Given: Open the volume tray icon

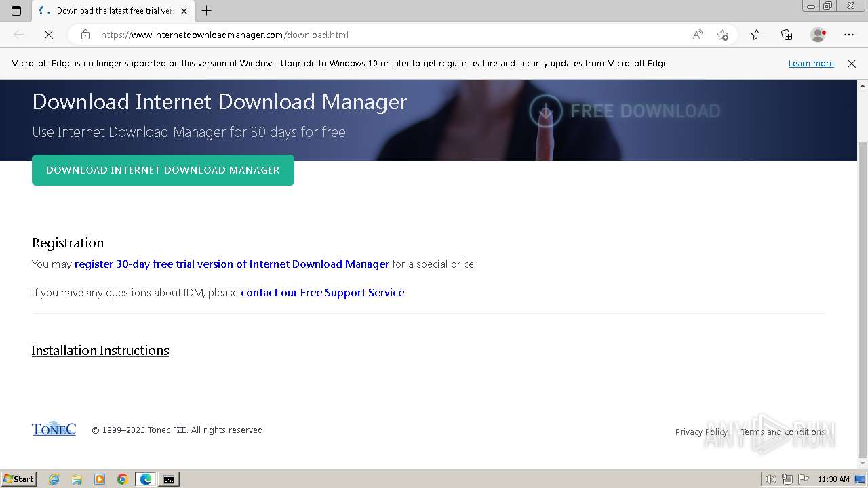Looking at the screenshot, I should [770, 479].
